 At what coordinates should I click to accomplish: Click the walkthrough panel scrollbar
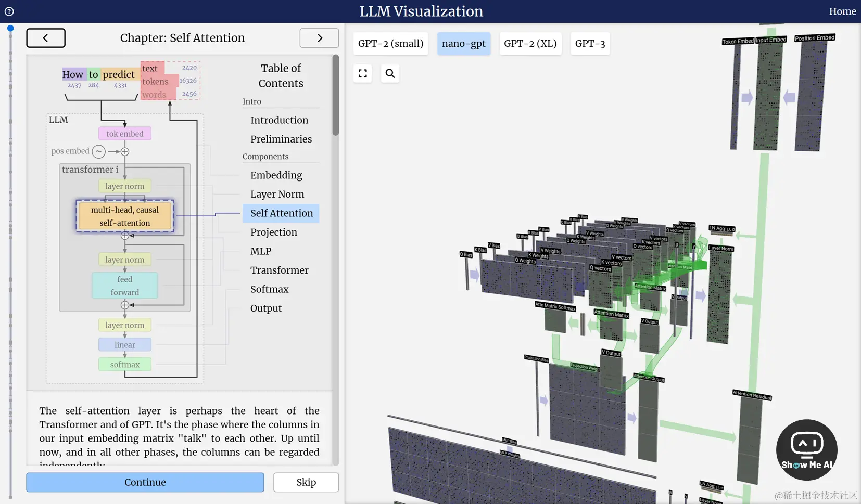(x=336, y=95)
